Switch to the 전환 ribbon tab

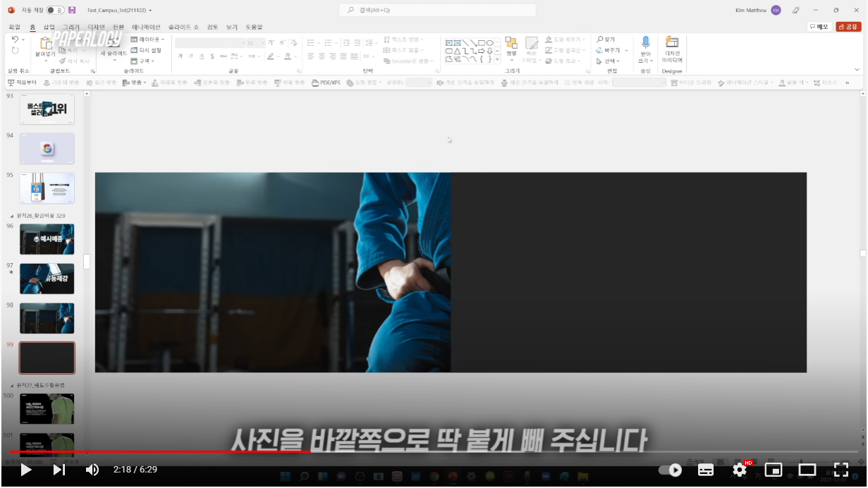click(118, 27)
